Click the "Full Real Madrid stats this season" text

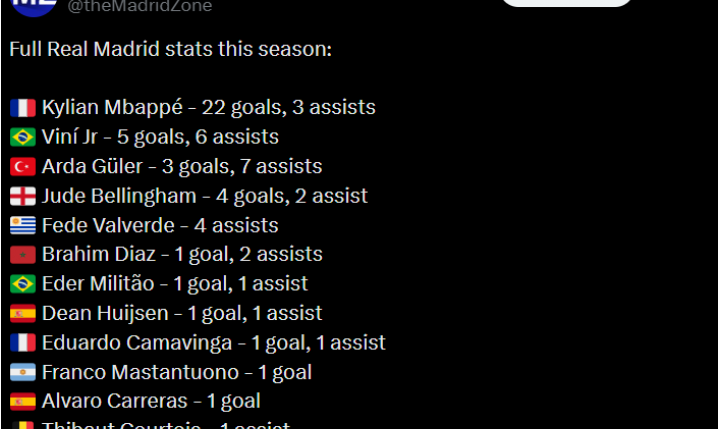coord(170,49)
